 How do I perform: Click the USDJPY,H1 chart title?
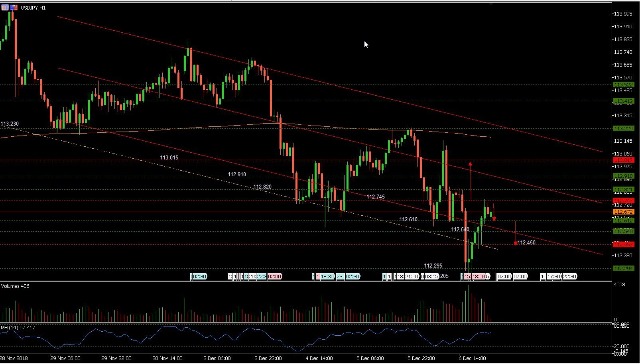click(33, 8)
